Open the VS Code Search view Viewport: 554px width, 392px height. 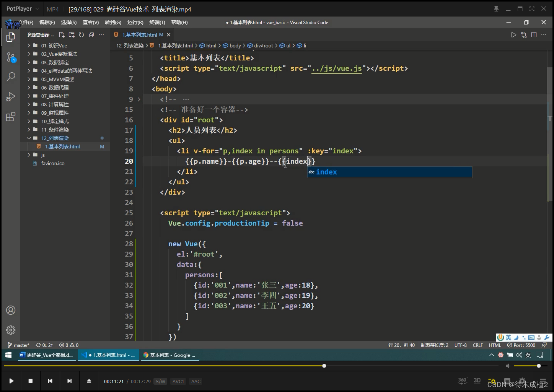[11, 76]
